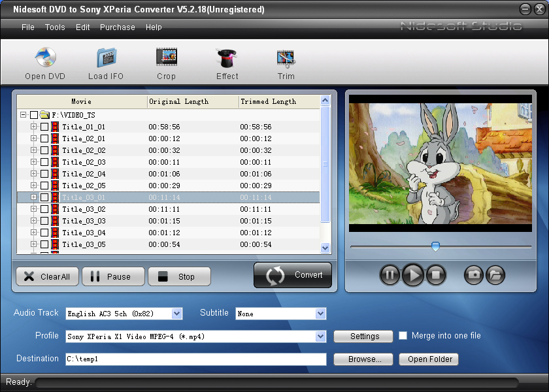Click the list scroll down arrow

(x=325, y=248)
